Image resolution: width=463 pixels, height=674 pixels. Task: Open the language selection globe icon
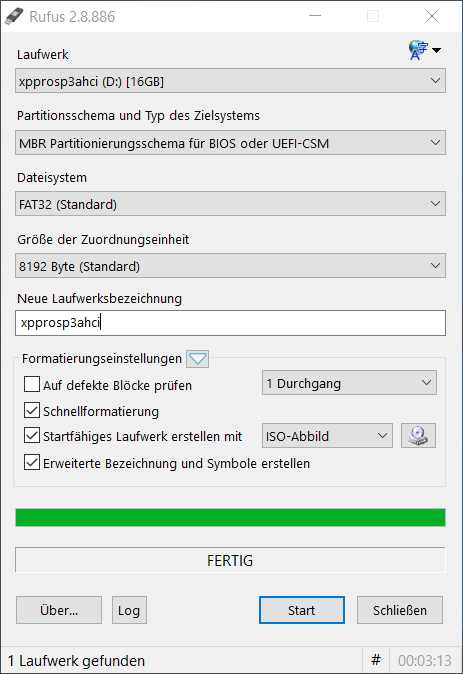(x=423, y=50)
